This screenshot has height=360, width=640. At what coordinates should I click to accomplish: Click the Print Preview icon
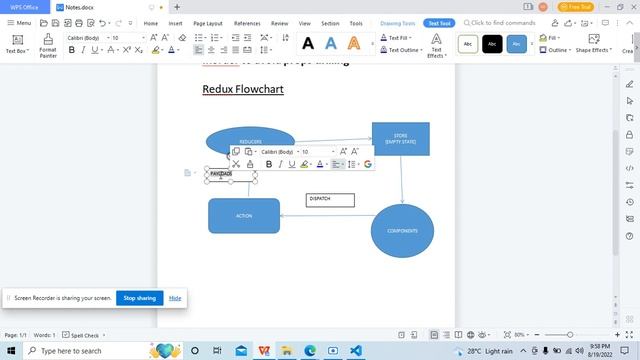(91, 23)
